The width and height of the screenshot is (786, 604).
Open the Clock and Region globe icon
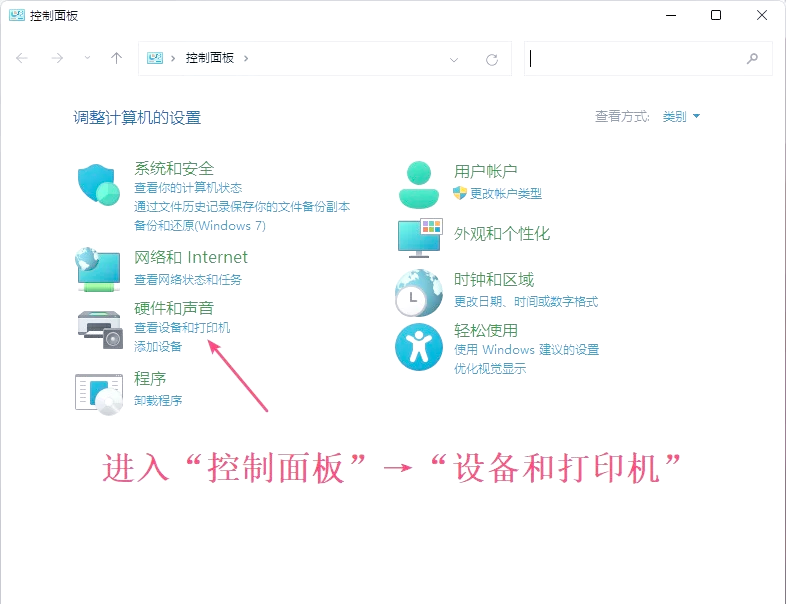click(419, 293)
